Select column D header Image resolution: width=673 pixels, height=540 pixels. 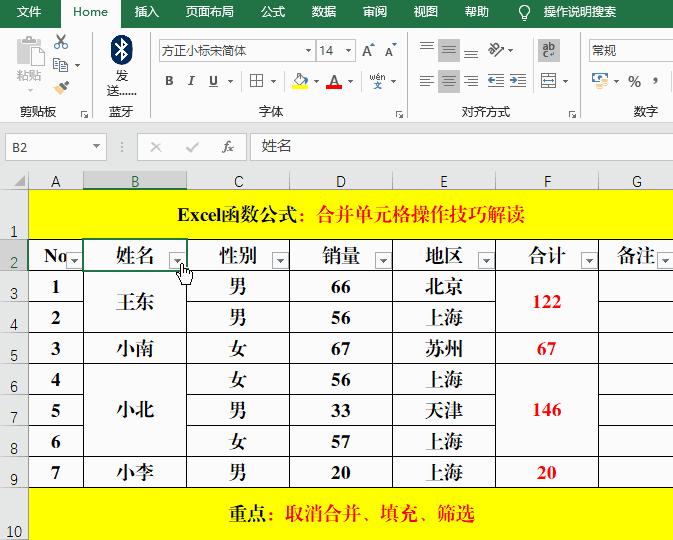(341, 181)
